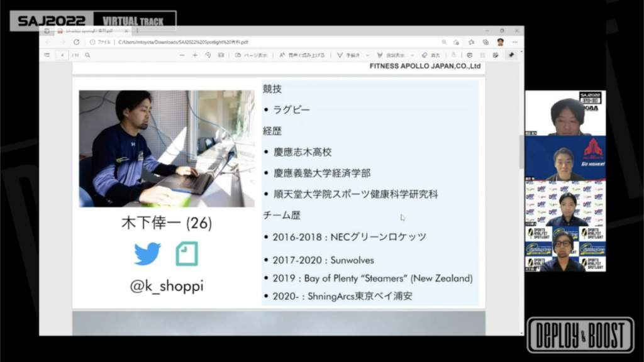This screenshot has width=644, height=362.
Task: Zoom in with the plus button
Action: tap(195, 55)
